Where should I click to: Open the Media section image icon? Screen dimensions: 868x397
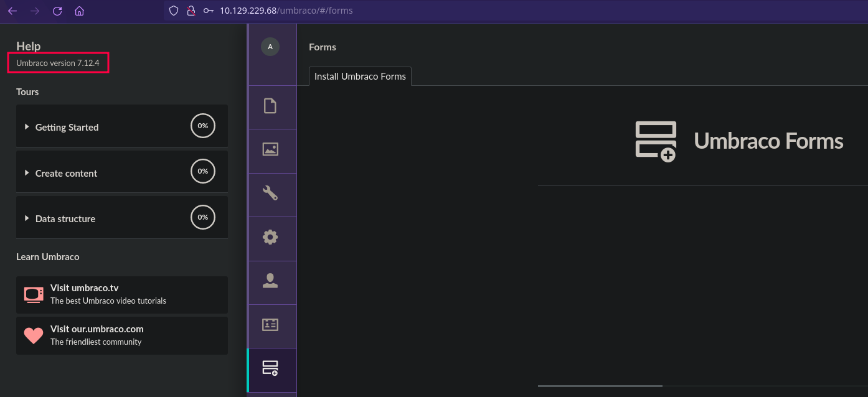[270, 149]
